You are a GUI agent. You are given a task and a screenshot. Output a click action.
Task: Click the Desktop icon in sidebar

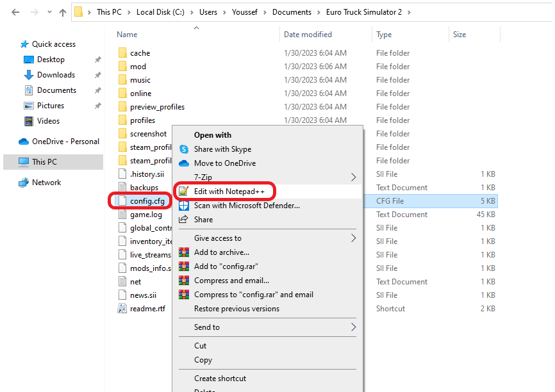pyautogui.click(x=29, y=60)
